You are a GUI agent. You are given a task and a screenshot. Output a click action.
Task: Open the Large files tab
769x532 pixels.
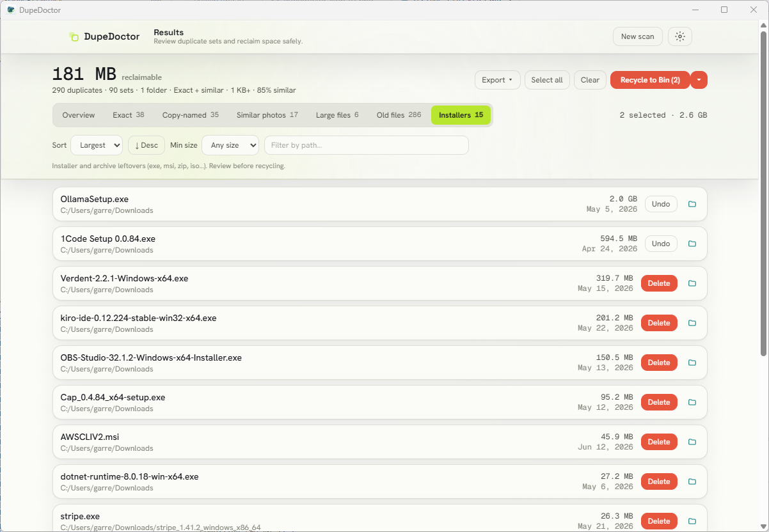pyautogui.click(x=337, y=115)
